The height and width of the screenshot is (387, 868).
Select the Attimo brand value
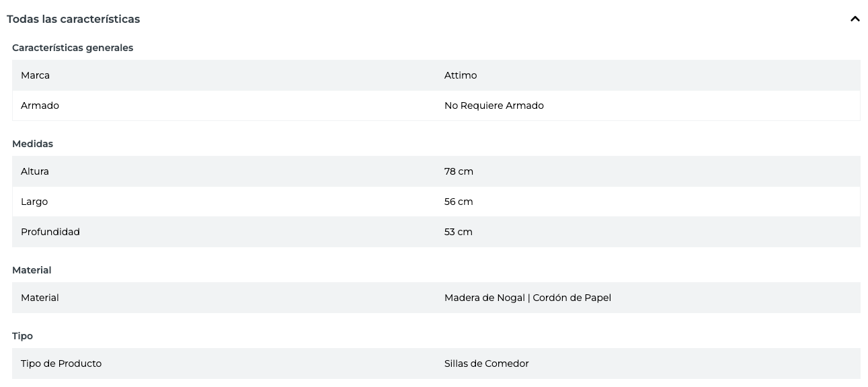click(461, 75)
